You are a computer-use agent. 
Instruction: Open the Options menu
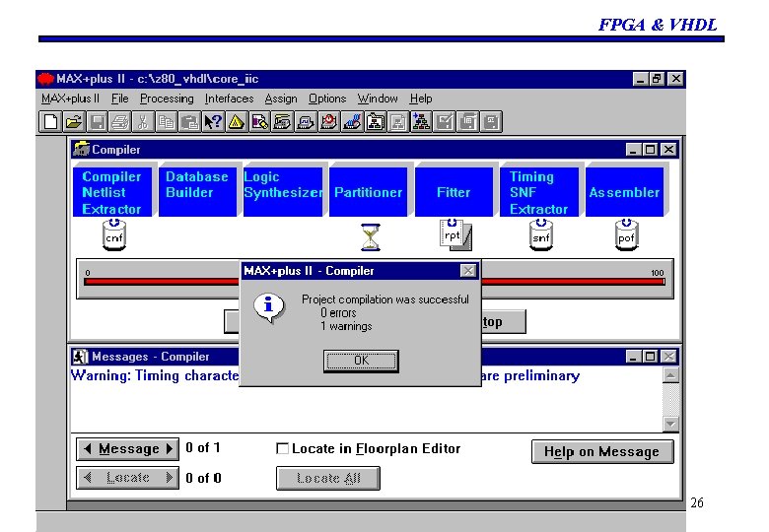point(327,99)
